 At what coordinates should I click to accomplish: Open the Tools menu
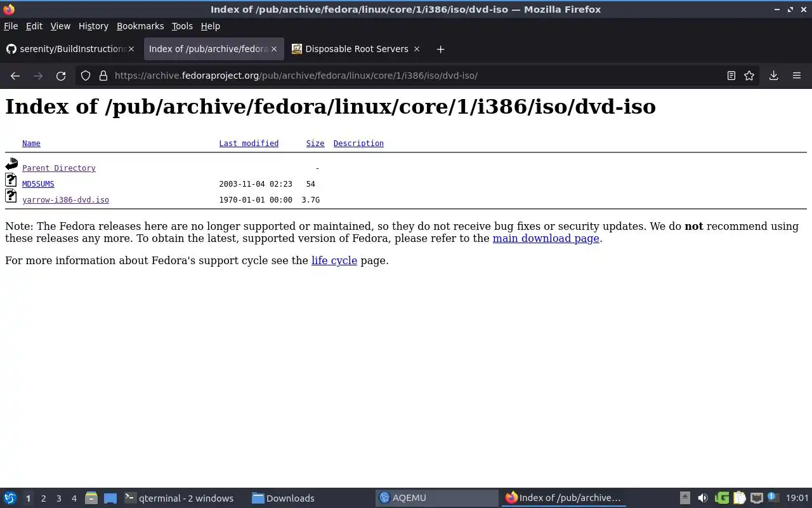182,26
